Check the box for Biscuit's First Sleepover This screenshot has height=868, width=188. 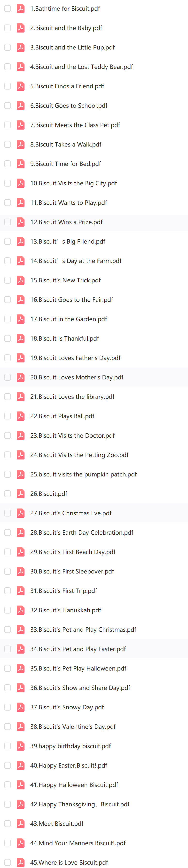[8, 572]
